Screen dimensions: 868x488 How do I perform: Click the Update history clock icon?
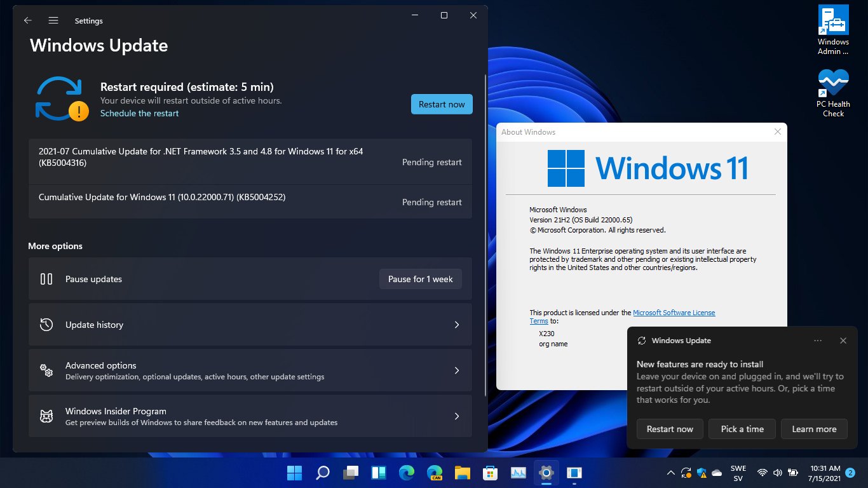coord(46,325)
